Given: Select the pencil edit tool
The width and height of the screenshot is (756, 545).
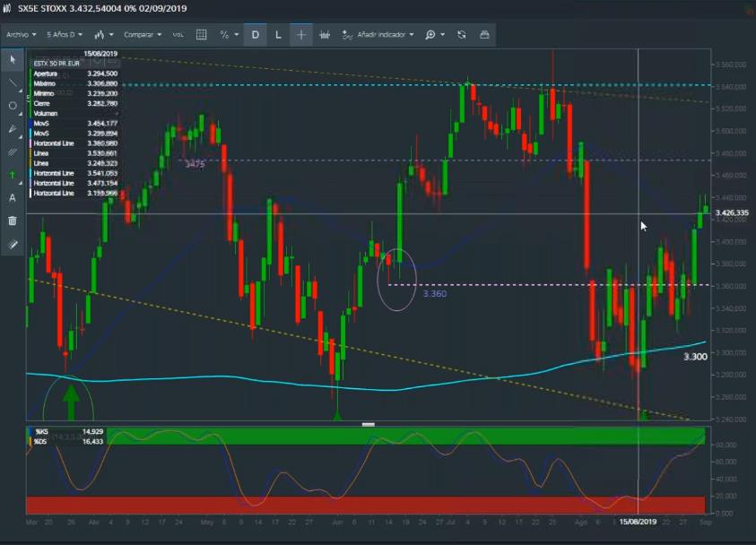Looking at the screenshot, I should 13,245.
